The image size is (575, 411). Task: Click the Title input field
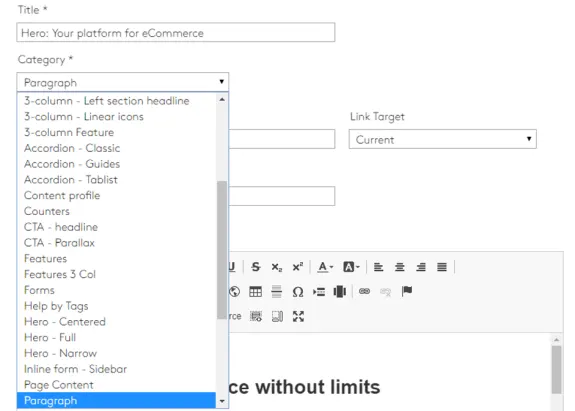pos(176,32)
